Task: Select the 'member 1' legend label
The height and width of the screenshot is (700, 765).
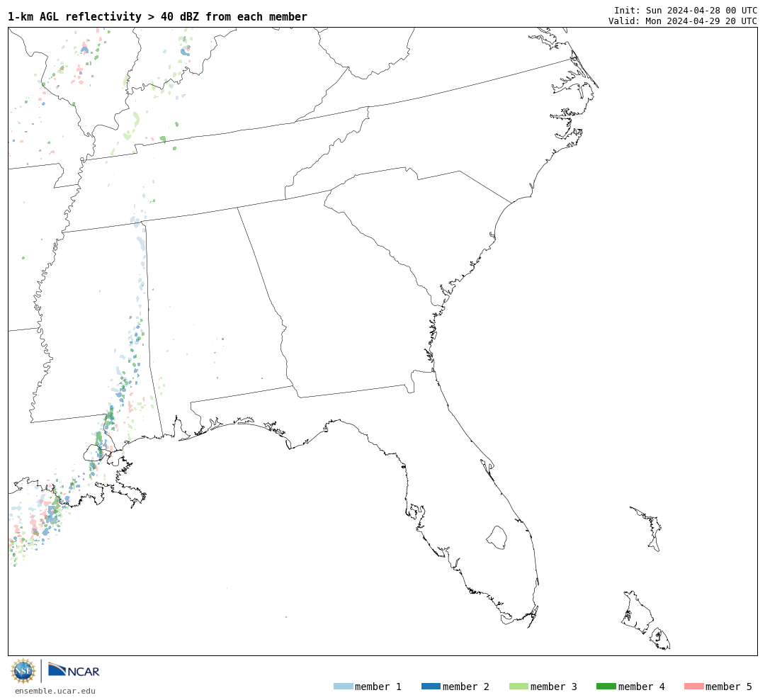Action: pyautogui.click(x=378, y=687)
